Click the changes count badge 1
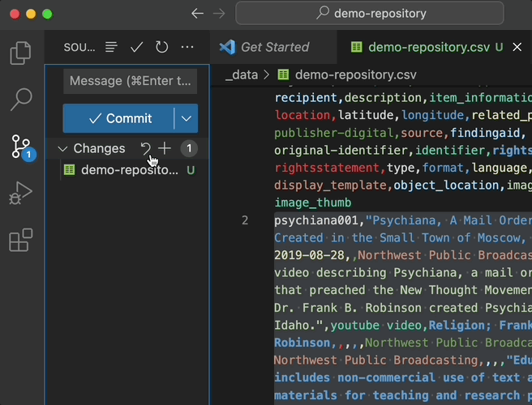This screenshot has width=532, height=405. tap(189, 148)
